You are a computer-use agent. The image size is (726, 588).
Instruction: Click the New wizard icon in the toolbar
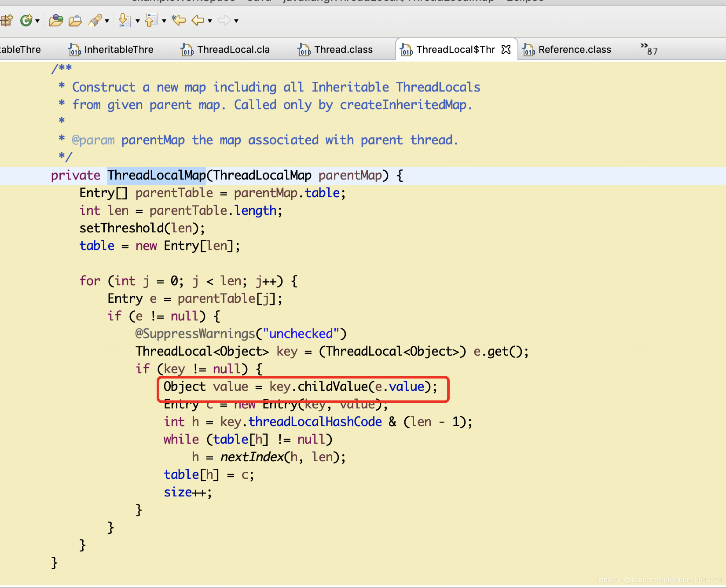(7, 20)
